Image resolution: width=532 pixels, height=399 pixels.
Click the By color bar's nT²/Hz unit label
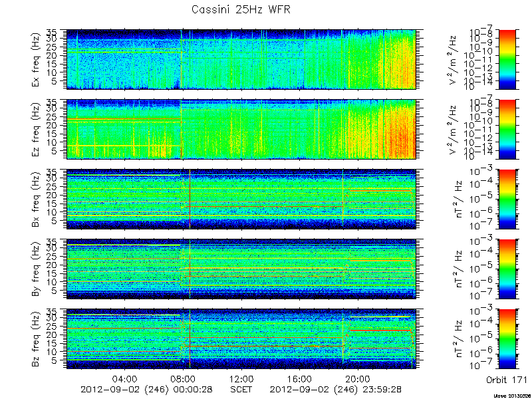point(457,269)
